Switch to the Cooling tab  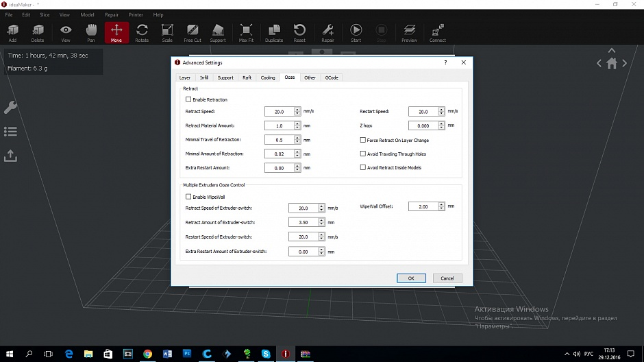point(268,77)
